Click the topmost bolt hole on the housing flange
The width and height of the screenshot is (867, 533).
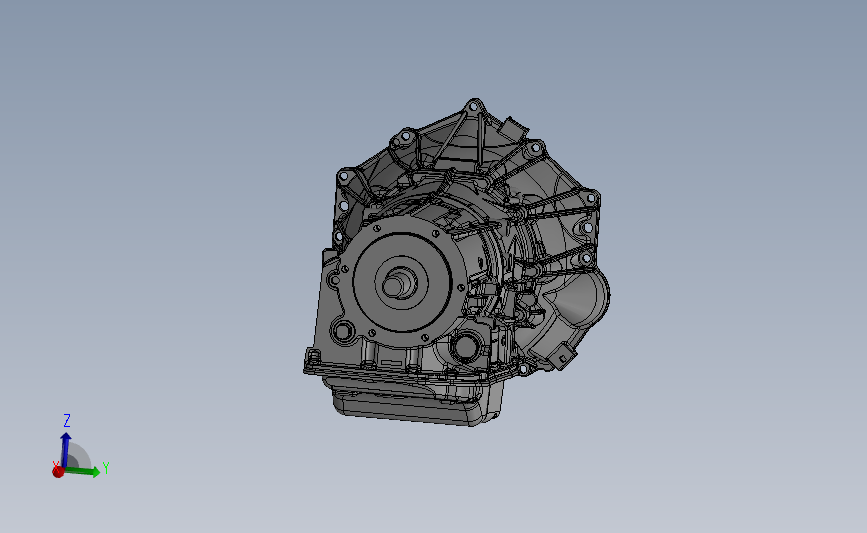pos(473,107)
